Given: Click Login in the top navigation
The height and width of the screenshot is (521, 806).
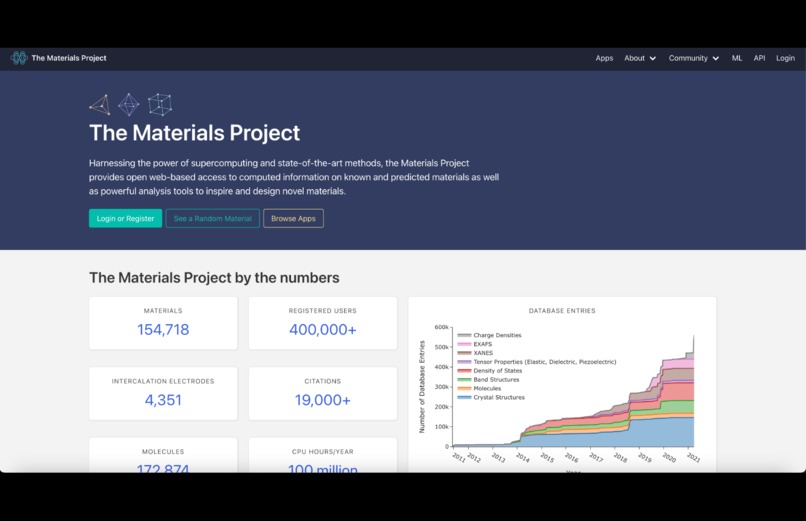Looking at the screenshot, I should coord(785,58).
